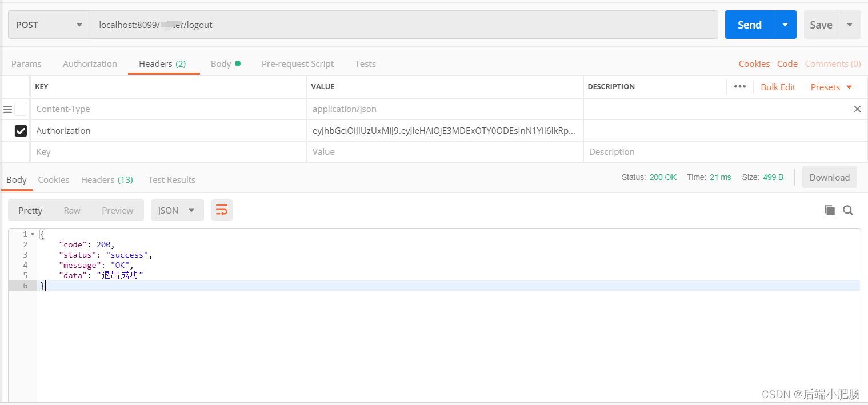868x405 pixels.
Task: Switch to the Tests request tab
Action: pos(365,63)
